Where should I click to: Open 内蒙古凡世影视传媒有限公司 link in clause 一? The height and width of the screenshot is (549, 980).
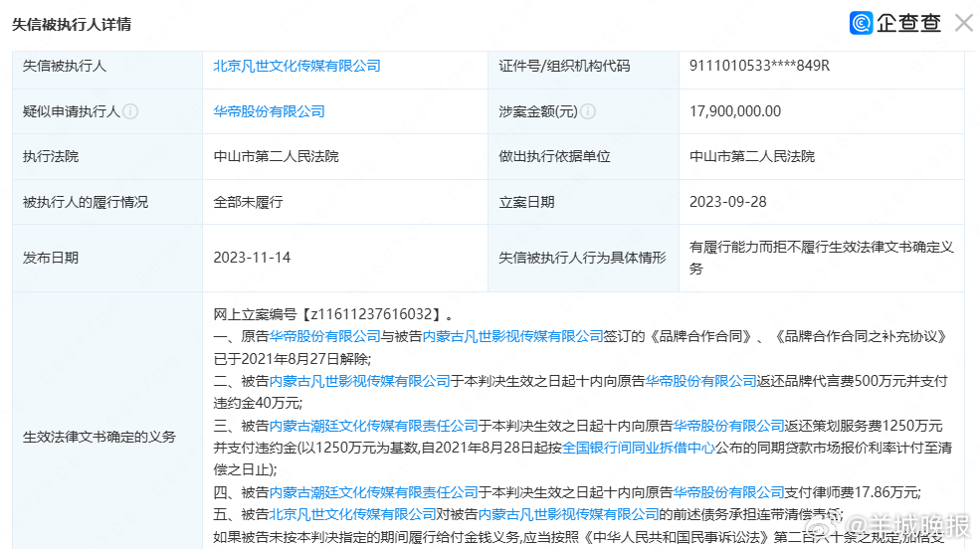tap(513, 336)
